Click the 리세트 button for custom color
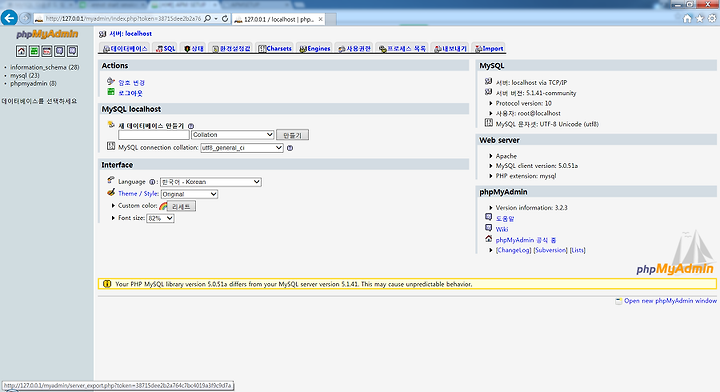720x392 pixels. pyautogui.click(x=181, y=207)
